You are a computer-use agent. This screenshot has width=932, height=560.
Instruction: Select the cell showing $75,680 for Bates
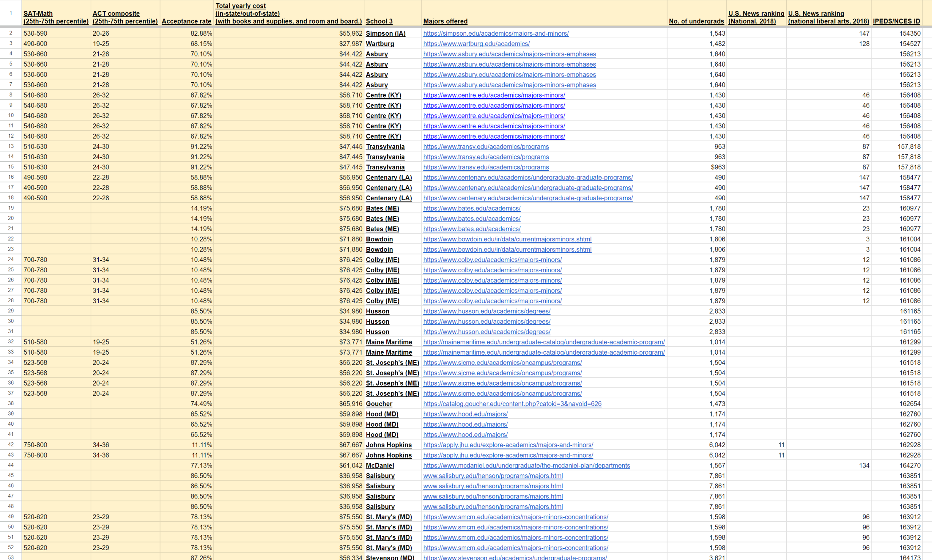click(351, 208)
